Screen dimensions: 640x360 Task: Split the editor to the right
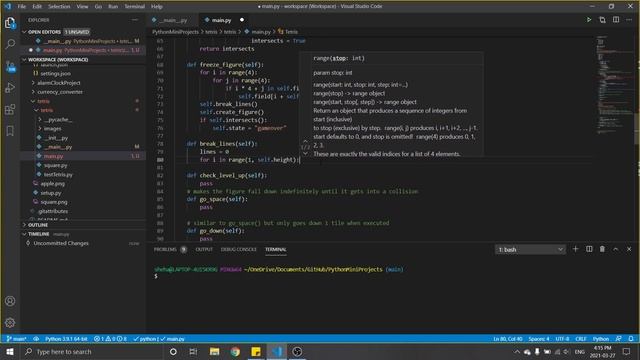616,20
